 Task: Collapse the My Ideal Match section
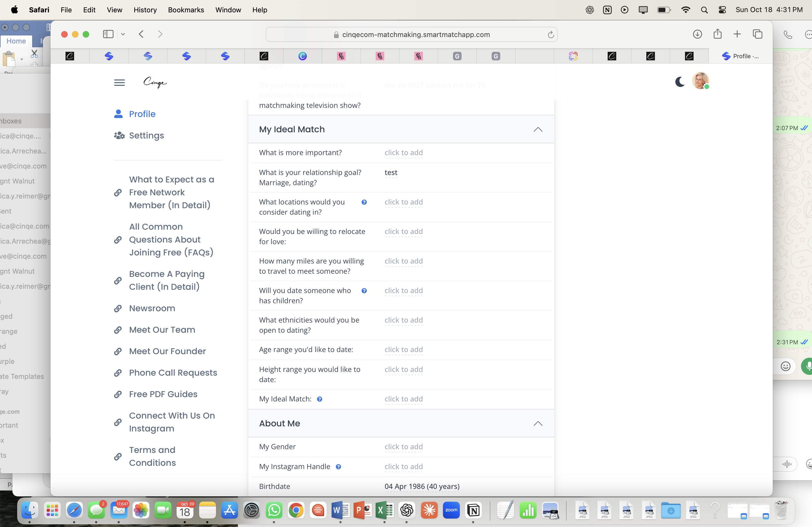[x=538, y=130]
